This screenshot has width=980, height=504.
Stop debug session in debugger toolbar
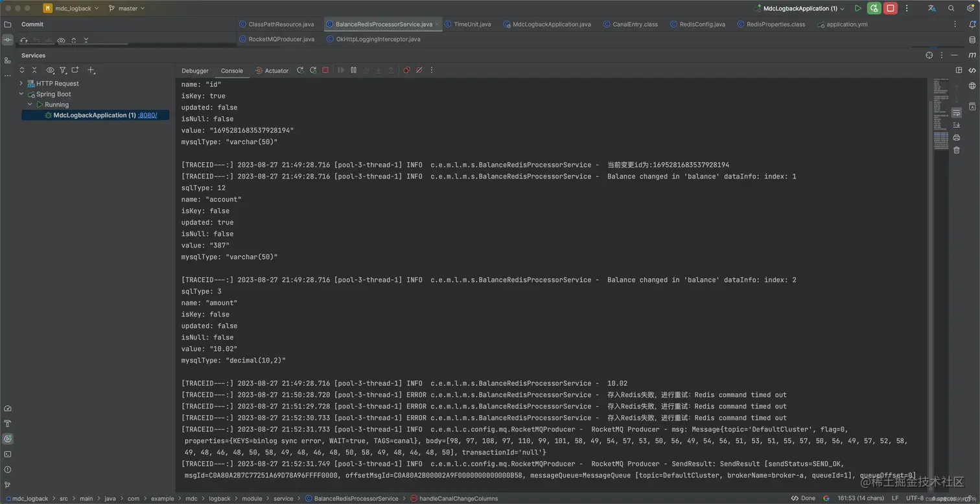click(x=325, y=70)
